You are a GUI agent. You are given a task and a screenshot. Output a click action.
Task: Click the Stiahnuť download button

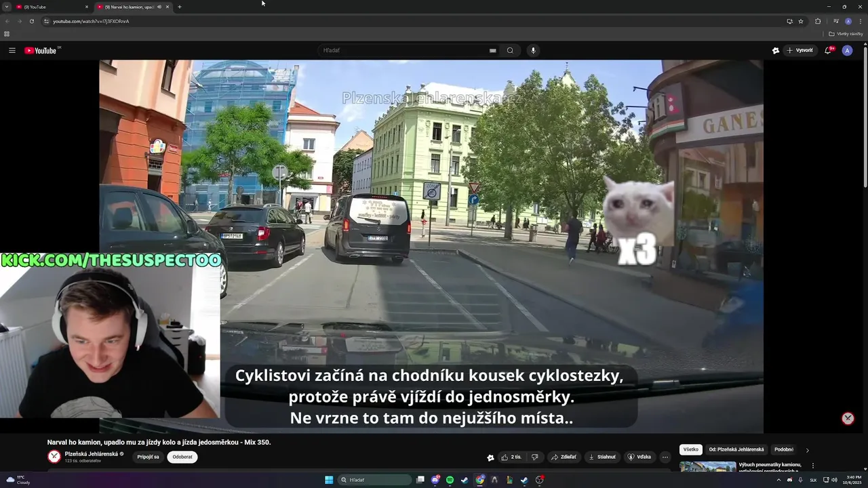[602, 457]
